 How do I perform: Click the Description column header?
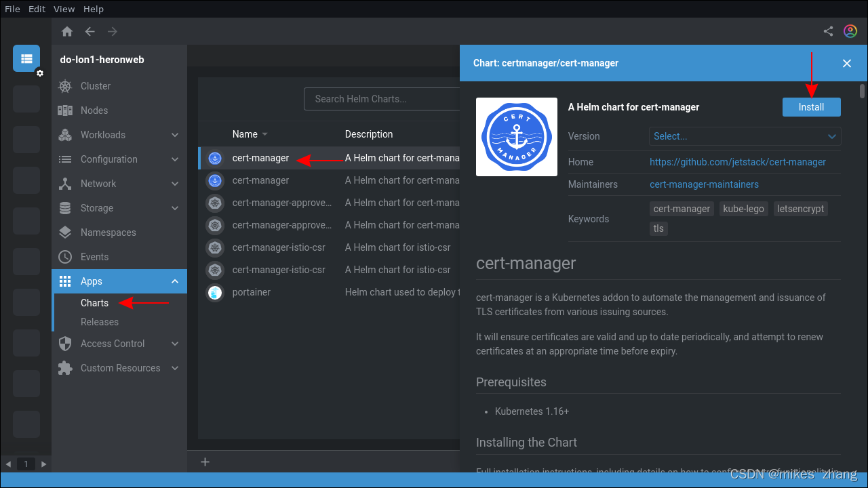pyautogui.click(x=369, y=134)
